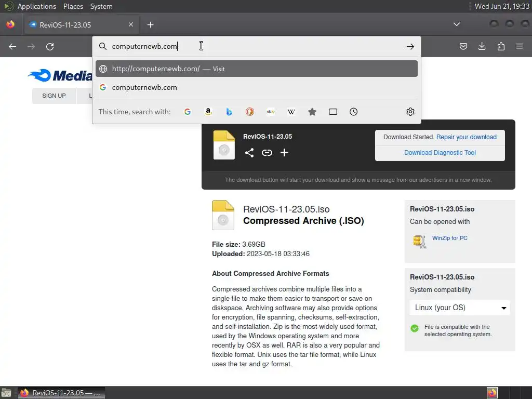The width and height of the screenshot is (532, 399).
Task: Open the Downloads panel icon
Action: [482, 46]
